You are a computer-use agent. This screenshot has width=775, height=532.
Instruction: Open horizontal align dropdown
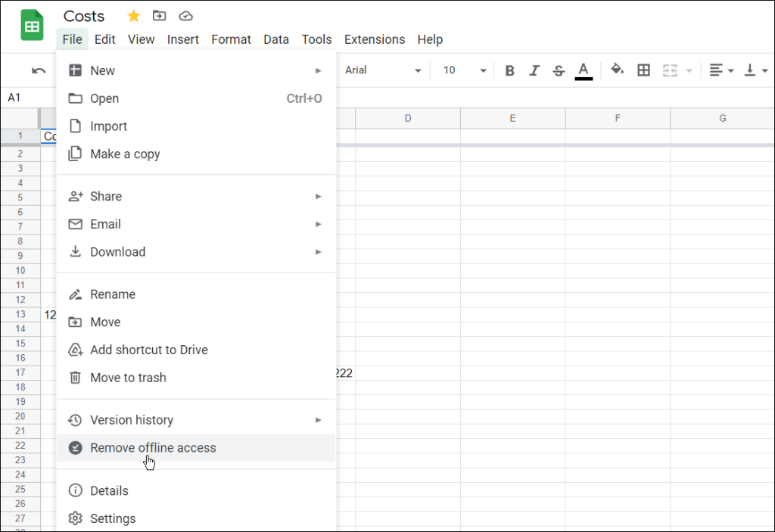[721, 70]
